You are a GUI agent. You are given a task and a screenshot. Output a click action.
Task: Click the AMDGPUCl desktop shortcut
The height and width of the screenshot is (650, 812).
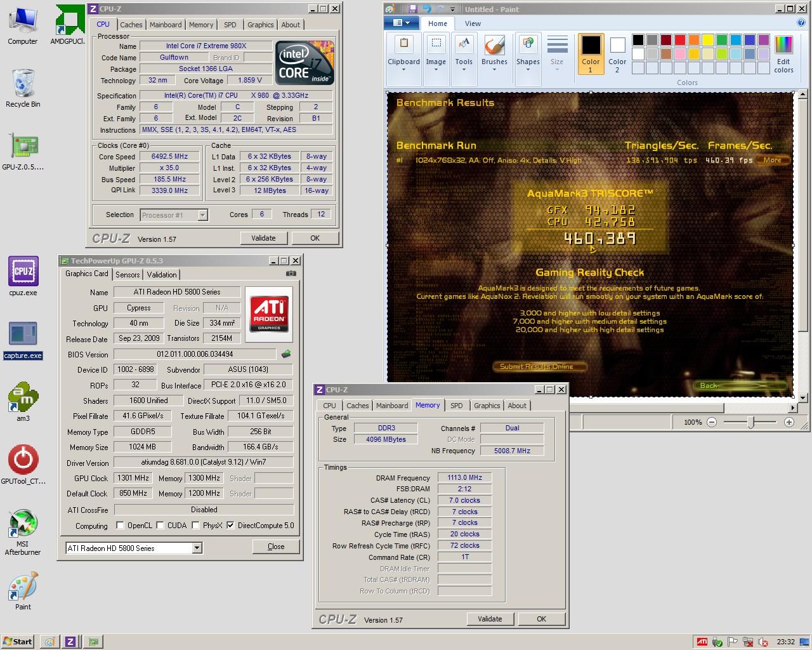[x=68, y=26]
